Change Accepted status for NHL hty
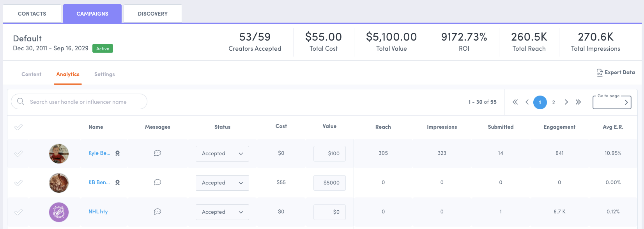 click(222, 212)
